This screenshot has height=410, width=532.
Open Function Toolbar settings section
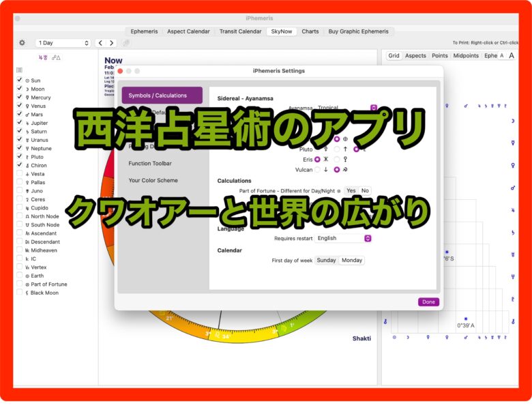pyautogui.click(x=150, y=163)
